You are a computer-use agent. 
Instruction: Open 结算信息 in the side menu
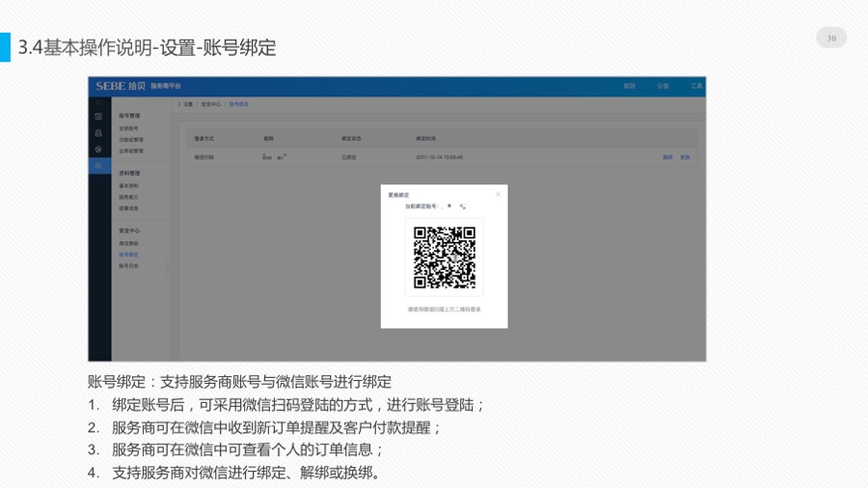[x=128, y=208]
